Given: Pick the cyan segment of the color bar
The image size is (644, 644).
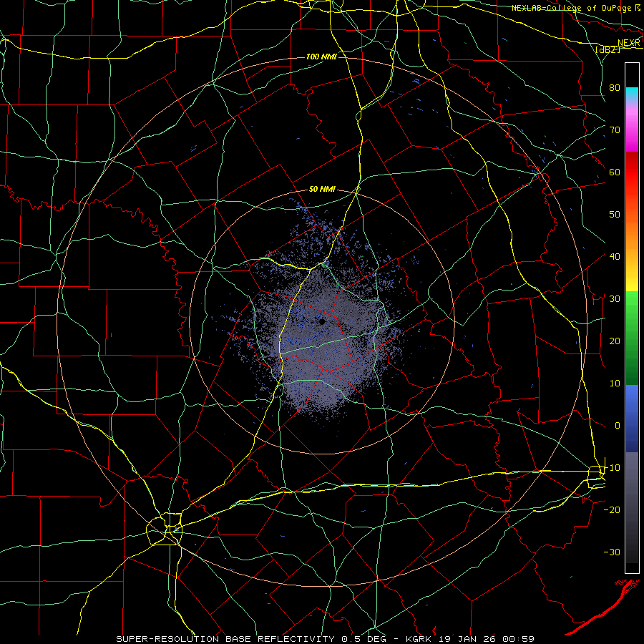Looking at the screenshot, I should coord(632,94).
